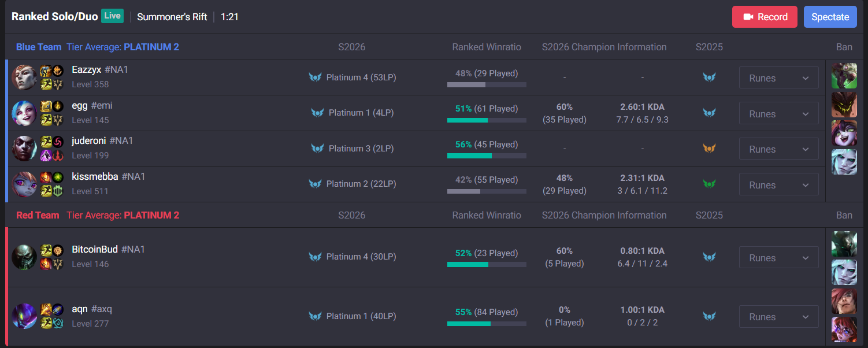Click Eazzyx's Platinum 4 rank emblem

point(315,77)
